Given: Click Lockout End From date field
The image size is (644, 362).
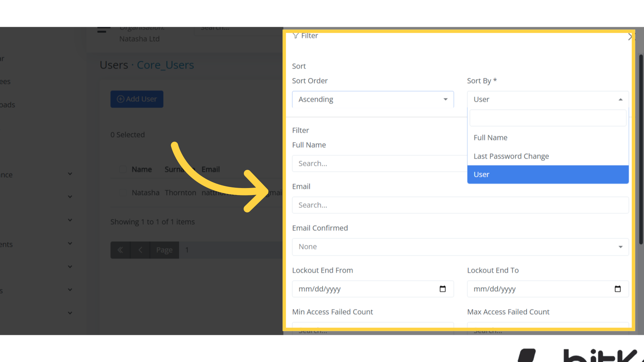Looking at the screenshot, I should [x=373, y=289].
